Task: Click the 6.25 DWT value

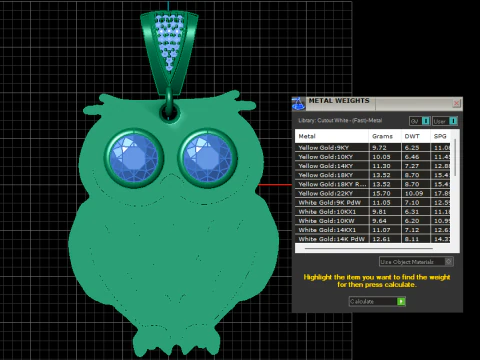Action: pos(412,148)
